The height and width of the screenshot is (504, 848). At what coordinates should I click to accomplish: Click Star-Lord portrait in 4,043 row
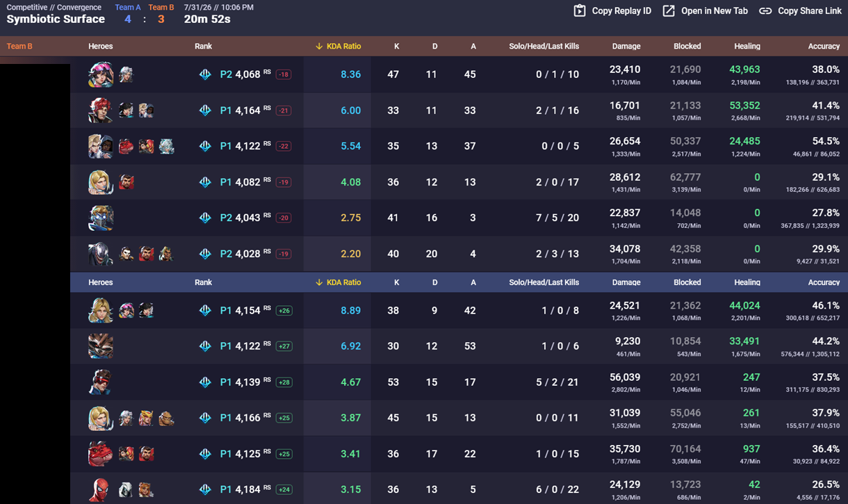tap(101, 218)
